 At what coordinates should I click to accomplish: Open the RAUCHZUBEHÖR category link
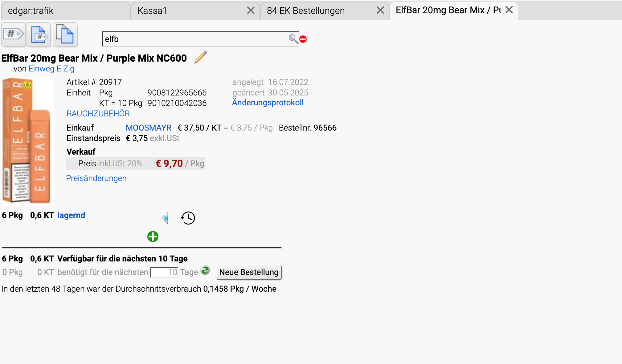[x=98, y=114]
